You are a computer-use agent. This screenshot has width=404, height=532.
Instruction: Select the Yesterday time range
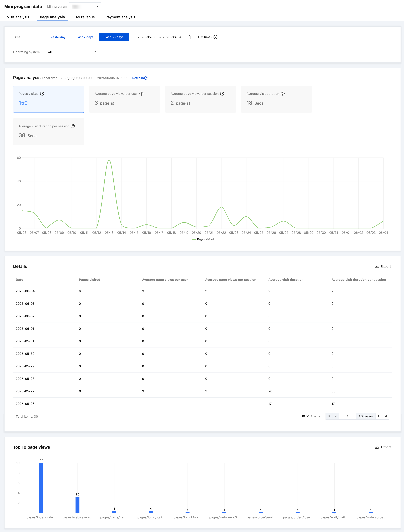point(58,37)
